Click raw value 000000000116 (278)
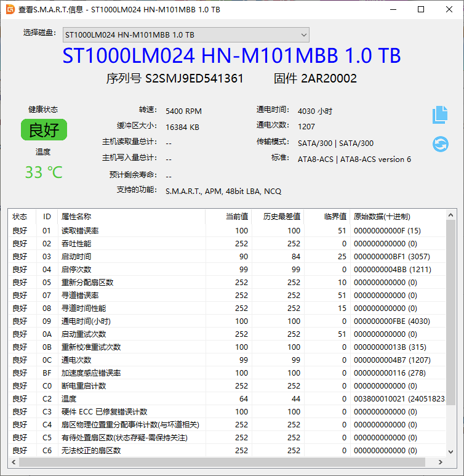The image size is (464, 476). coord(390,373)
